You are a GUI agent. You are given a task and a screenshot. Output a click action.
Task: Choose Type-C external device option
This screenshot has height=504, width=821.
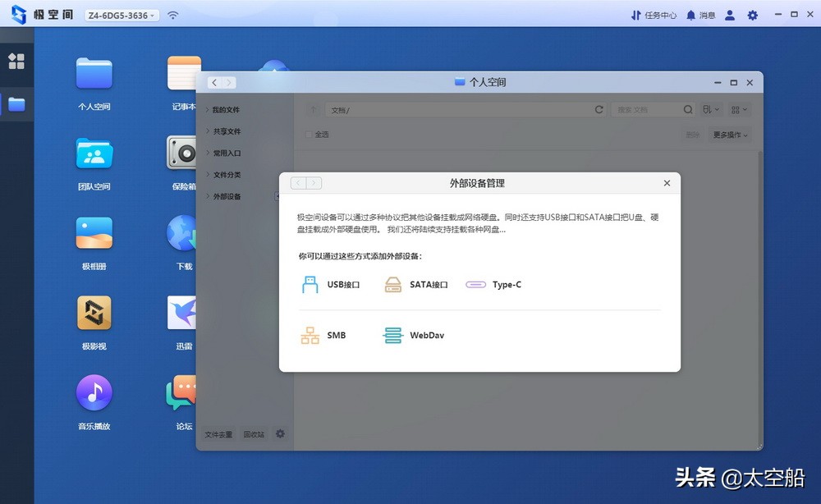coord(493,285)
